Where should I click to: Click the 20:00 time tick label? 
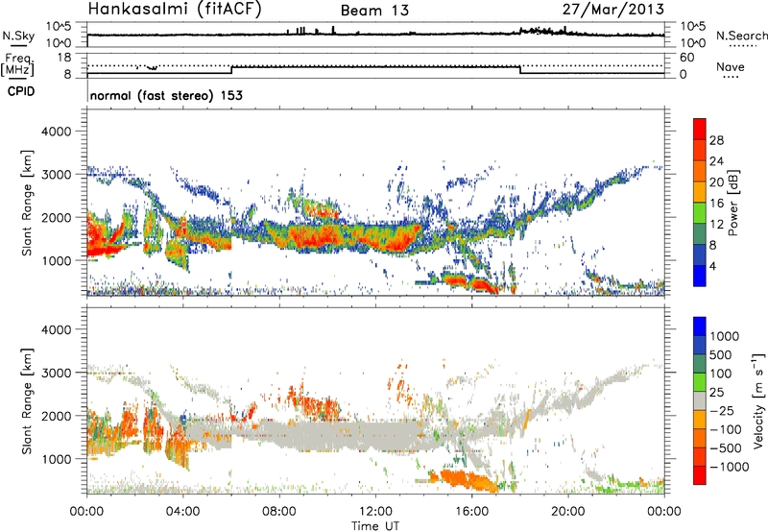click(567, 512)
